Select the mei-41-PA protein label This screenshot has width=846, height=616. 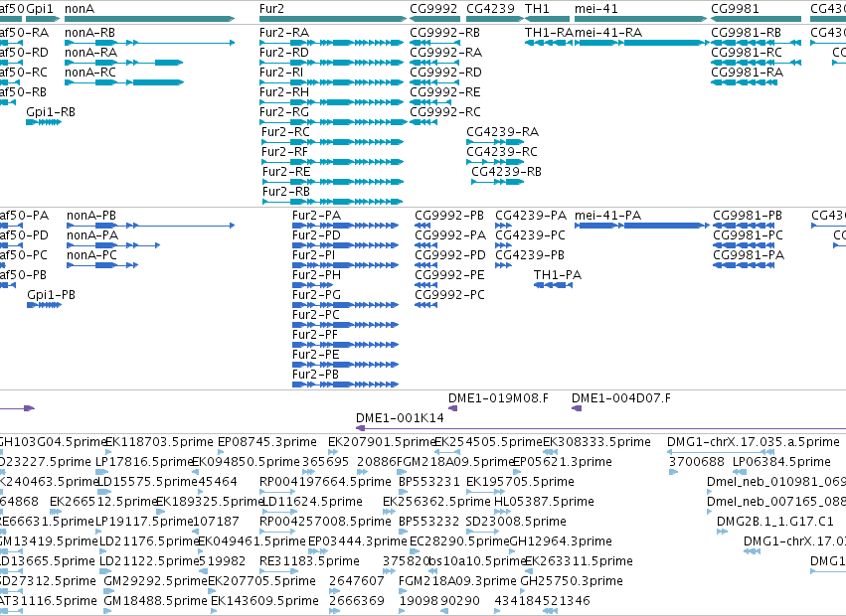[608, 216]
